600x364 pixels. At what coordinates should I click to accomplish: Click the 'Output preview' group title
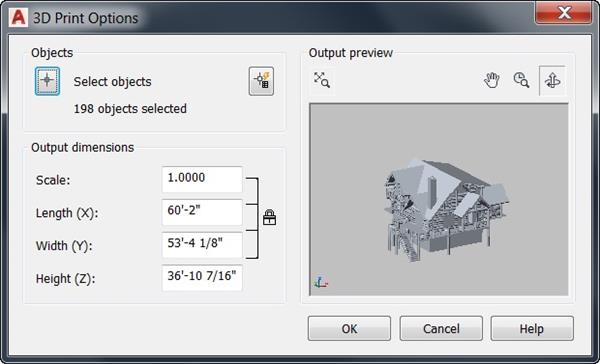coord(351,53)
